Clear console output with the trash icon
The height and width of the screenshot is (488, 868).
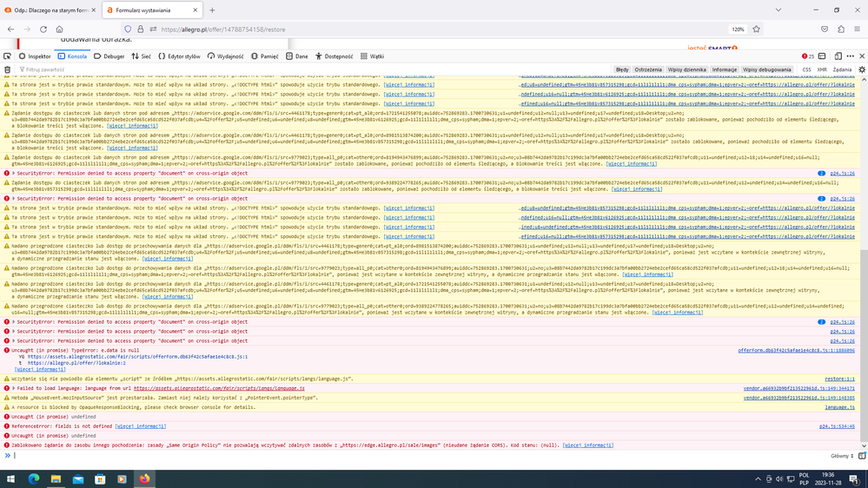7,69
